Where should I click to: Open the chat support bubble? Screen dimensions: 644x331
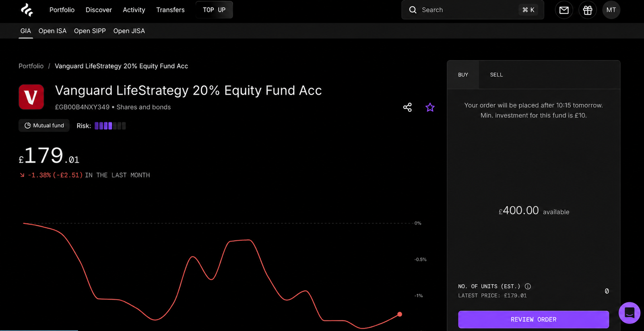(x=630, y=313)
